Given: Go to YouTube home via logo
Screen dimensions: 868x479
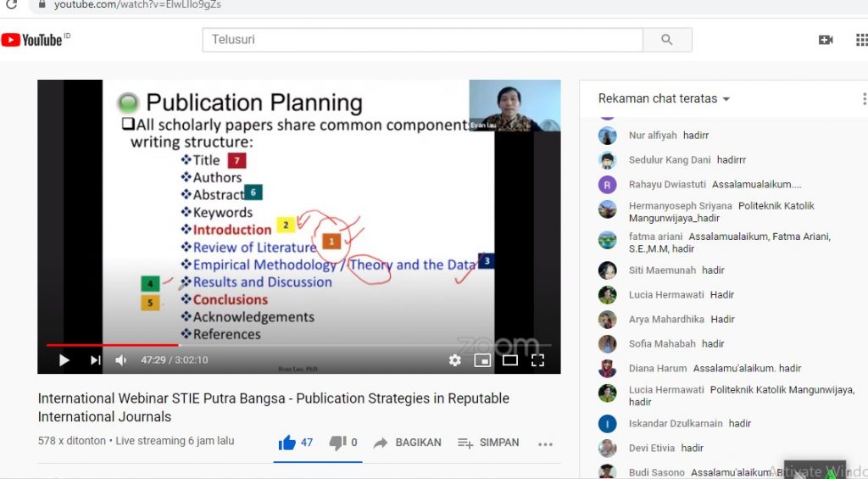Looking at the screenshot, I should point(36,40).
